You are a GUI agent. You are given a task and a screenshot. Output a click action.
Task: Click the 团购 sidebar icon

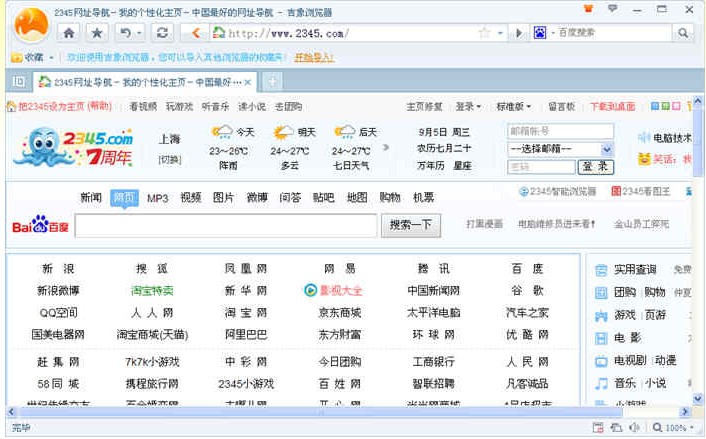601,293
